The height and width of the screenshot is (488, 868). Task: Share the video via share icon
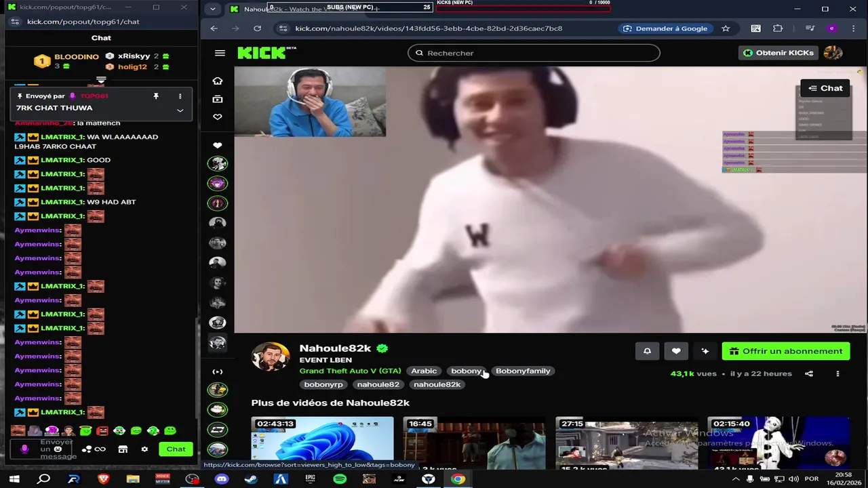pos(809,373)
